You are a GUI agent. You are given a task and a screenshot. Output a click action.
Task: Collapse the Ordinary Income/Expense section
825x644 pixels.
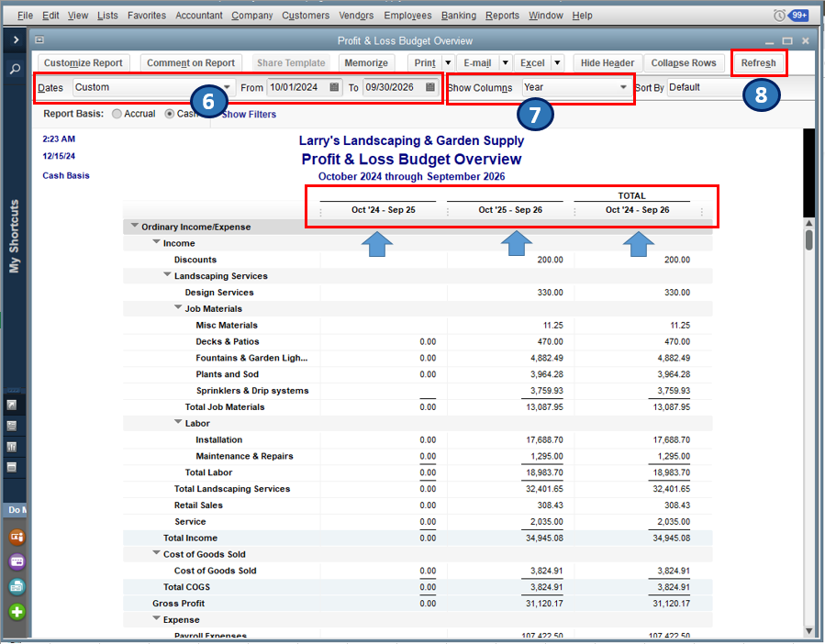click(x=135, y=227)
